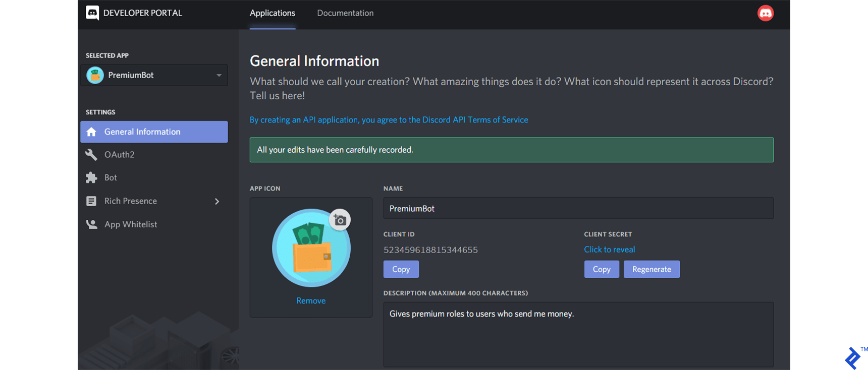Click the App Whitelist person icon

click(x=91, y=224)
